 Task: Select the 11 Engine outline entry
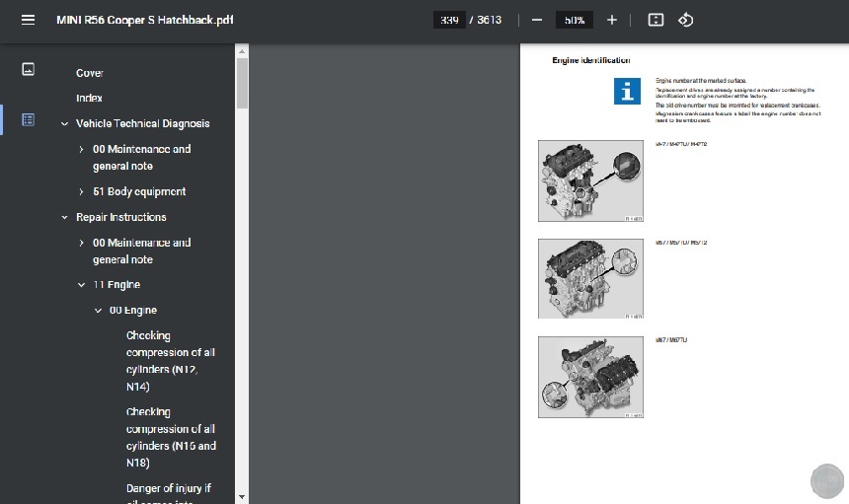(116, 284)
